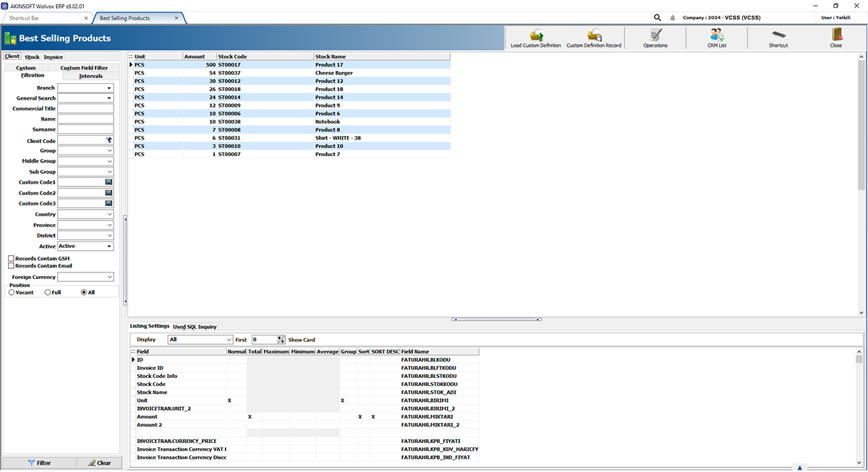Expand the Sub Group dropdown
Viewport: 868px width, 472px height.
tap(109, 172)
